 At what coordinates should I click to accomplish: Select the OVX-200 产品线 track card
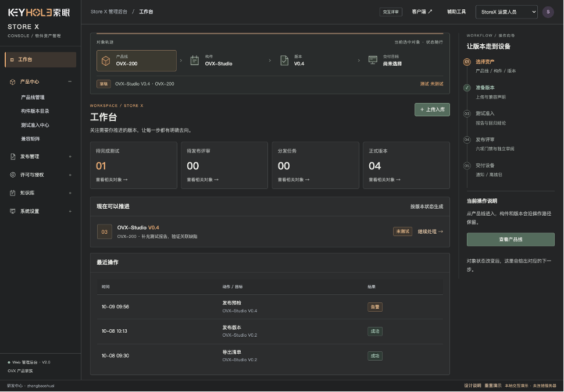point(136,61)
